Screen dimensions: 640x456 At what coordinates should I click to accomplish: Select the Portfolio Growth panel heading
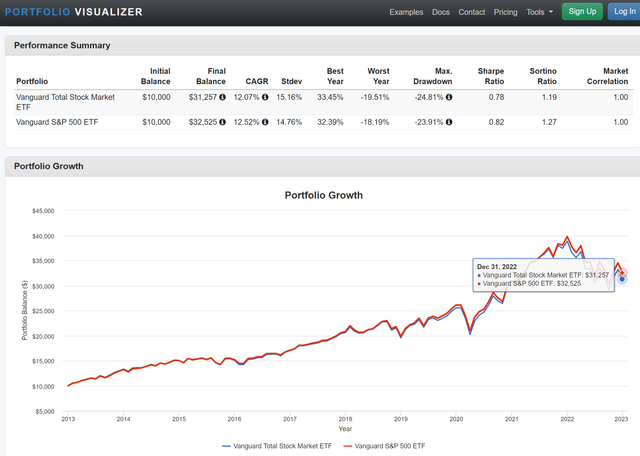pyautogui.click(x=49, y=166)
